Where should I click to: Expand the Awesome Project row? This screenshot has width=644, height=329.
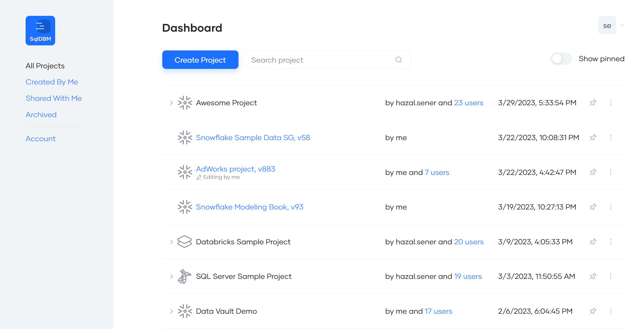click(171, 103)
